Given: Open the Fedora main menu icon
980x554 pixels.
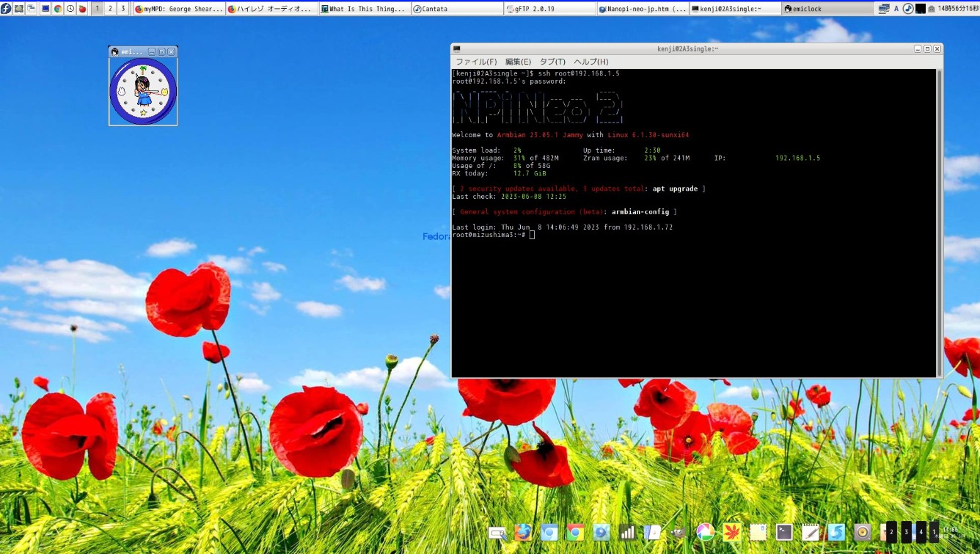Looking at the screenshot, I should pyautogui.click(x=7, y=8).
